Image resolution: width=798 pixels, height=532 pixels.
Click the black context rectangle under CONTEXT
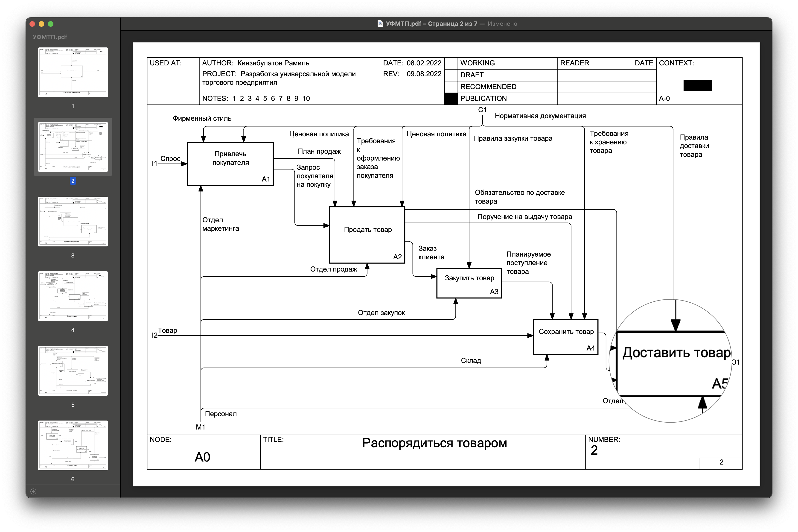(697, 85)
